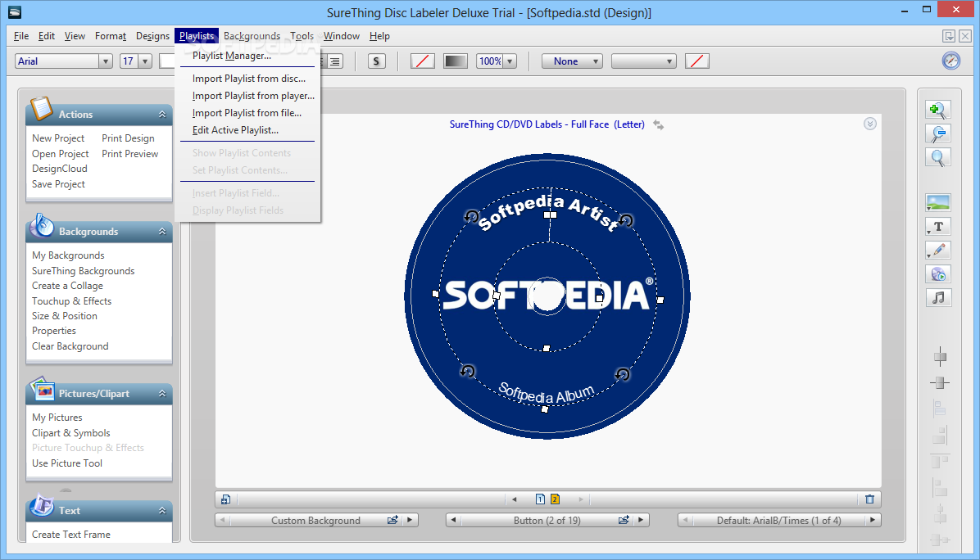Choose Import Playlist from file
This screenshot has height=560, width=980.
pos(247,113)
